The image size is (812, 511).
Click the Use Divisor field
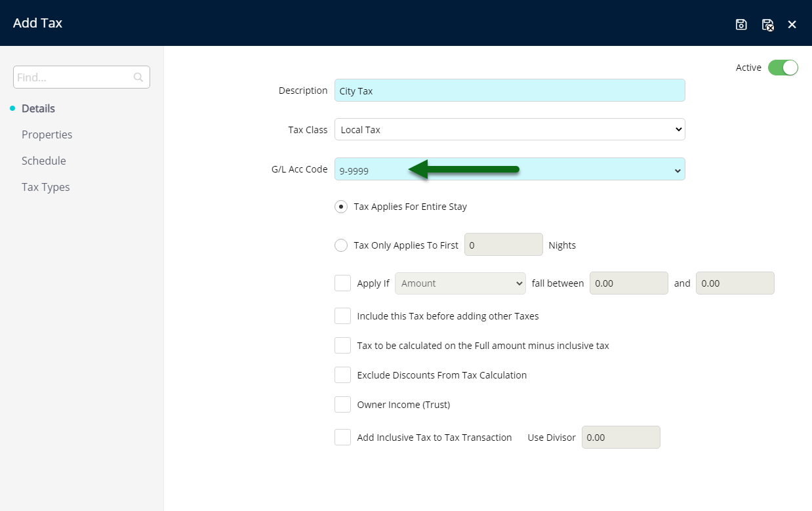[621, 438]
